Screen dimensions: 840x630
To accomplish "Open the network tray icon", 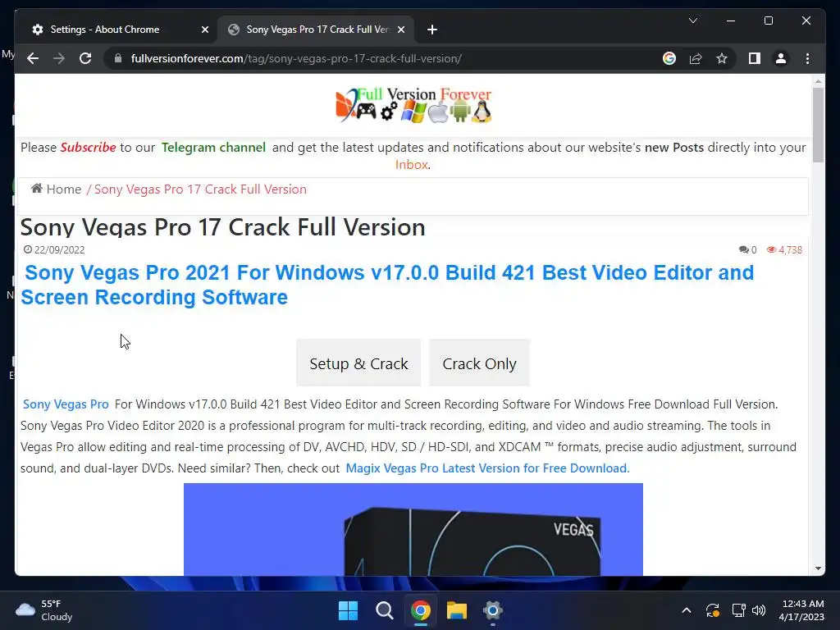I will [739, 610].
